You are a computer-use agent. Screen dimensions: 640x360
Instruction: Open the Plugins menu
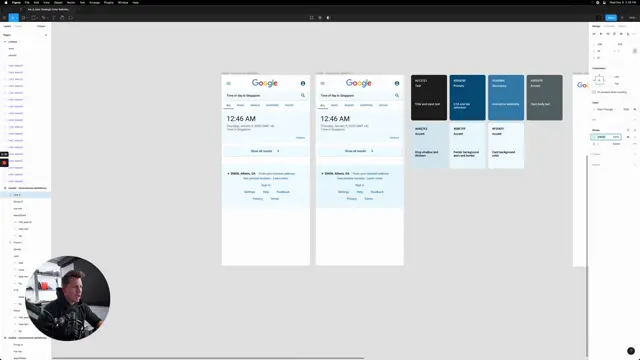(109, 2)
